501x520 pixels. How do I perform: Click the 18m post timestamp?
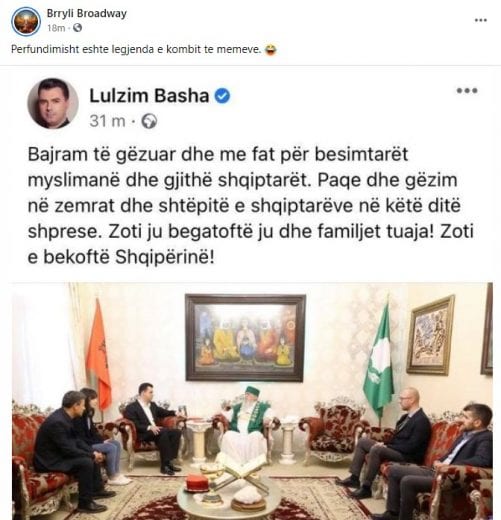56,28
